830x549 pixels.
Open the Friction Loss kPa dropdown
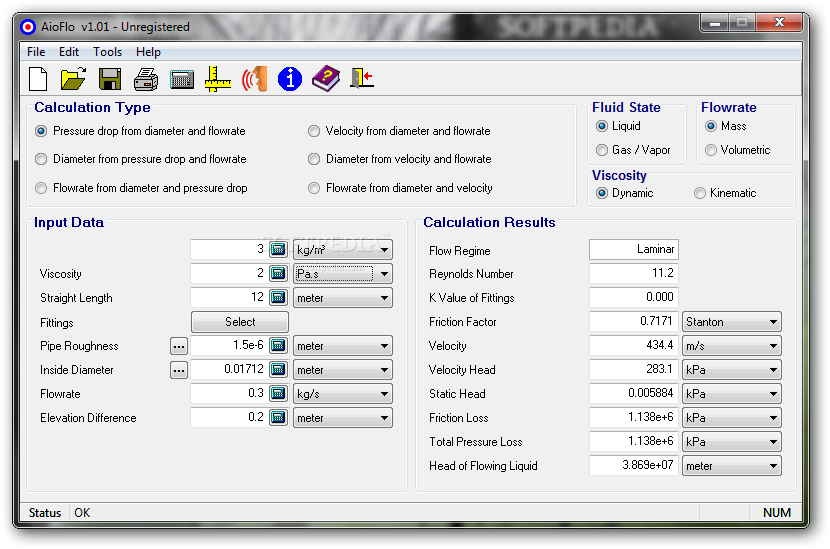click(732, 418)
